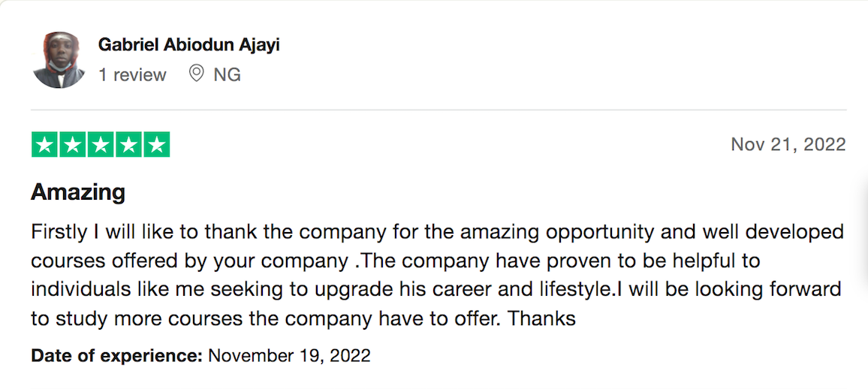Click the line starting 'individuals like me seeking'
This screenshot has width=868, height=389.
click(x=436, y=289)
